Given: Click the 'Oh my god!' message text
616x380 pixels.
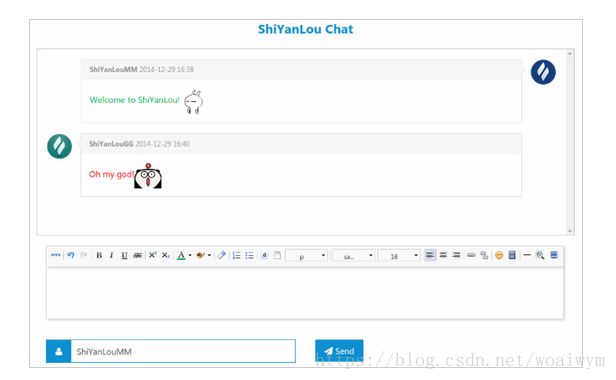Looking at the screenshot, I should tap(111, 174).
